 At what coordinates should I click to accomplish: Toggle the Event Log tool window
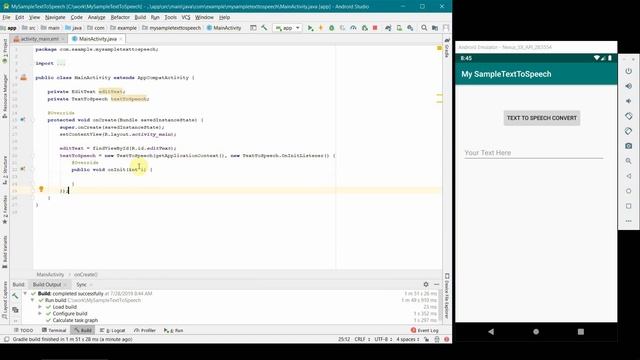[425, 330]
